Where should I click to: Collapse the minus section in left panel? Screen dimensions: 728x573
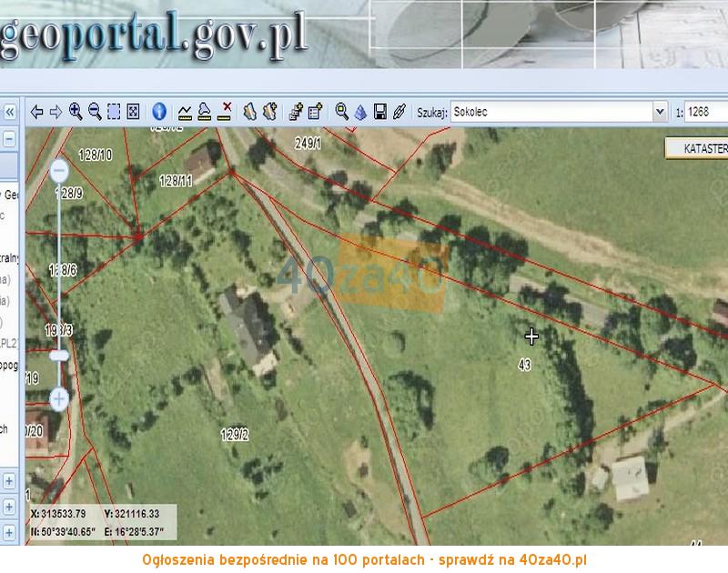9,140
